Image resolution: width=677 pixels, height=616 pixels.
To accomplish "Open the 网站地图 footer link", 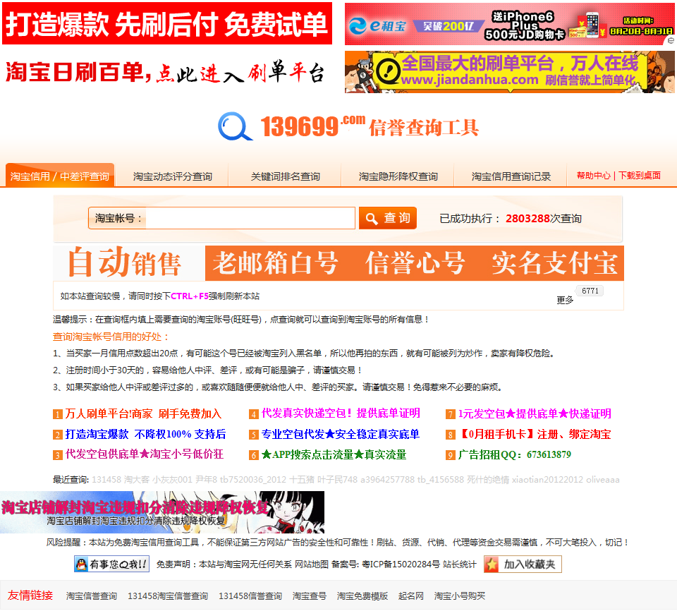I will [311, 564].
